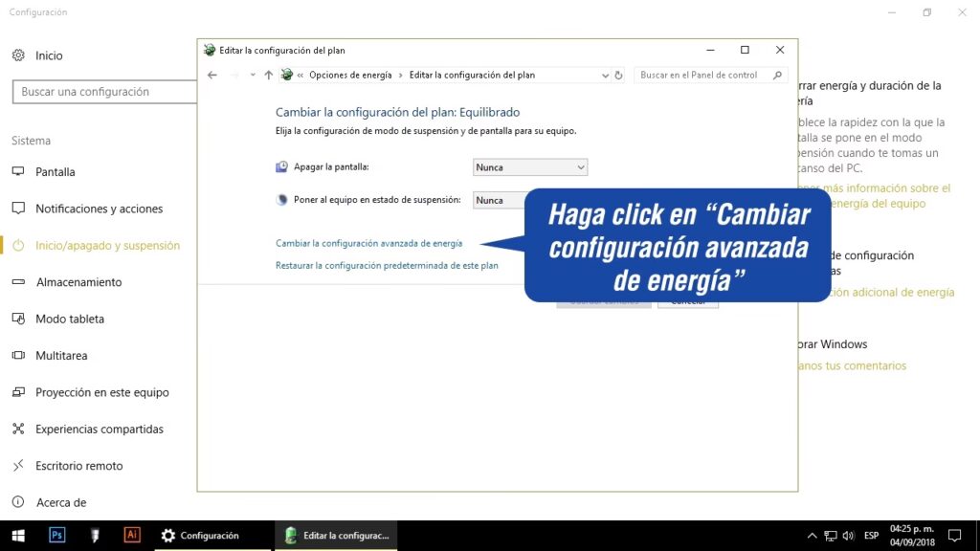Open the notification center icon
The image size is (980, 551).
pos(954,536)
